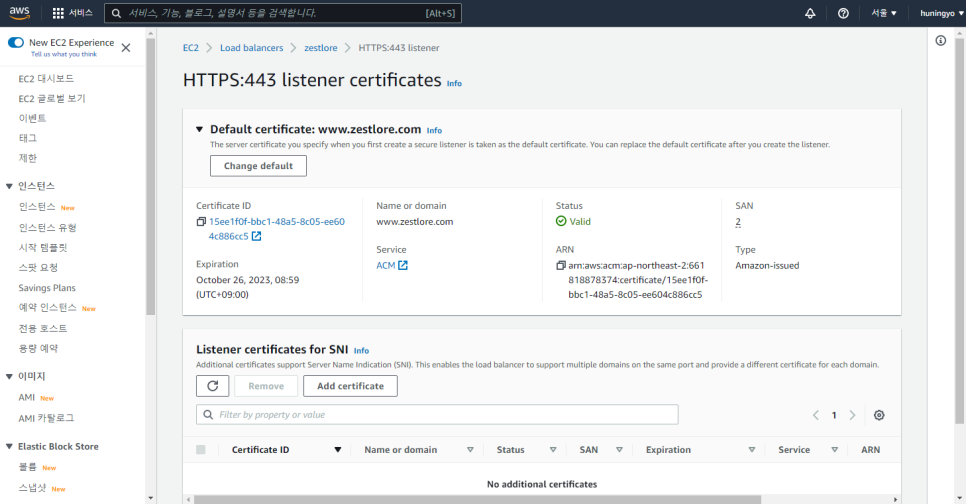The image size is (966, 504).
Task: Go to zestlore breadcrumb link
Action: click(321, 47)
